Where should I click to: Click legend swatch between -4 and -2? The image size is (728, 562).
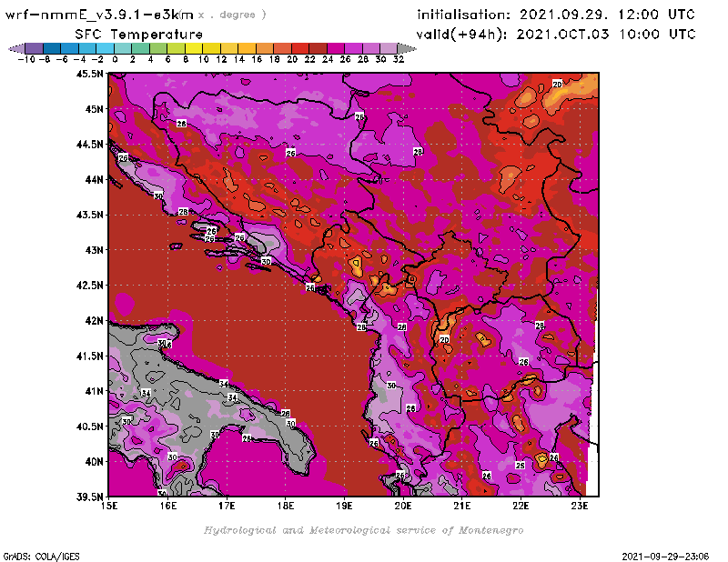coord(87,48)
